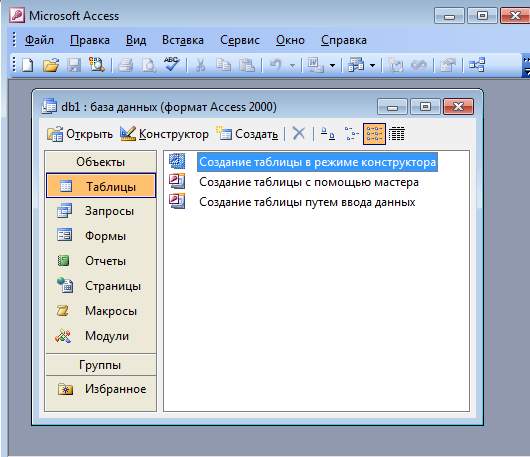This screenshot has width=530, height=457.
Task: Select Создание таблицы путем ввода данных
Action: click(307, 202)
